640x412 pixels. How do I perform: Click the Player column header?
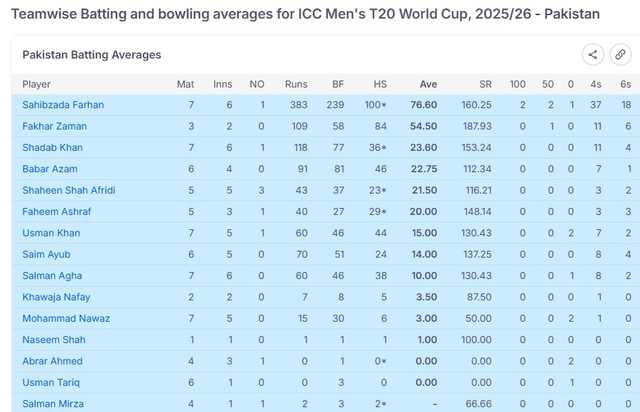37,84
